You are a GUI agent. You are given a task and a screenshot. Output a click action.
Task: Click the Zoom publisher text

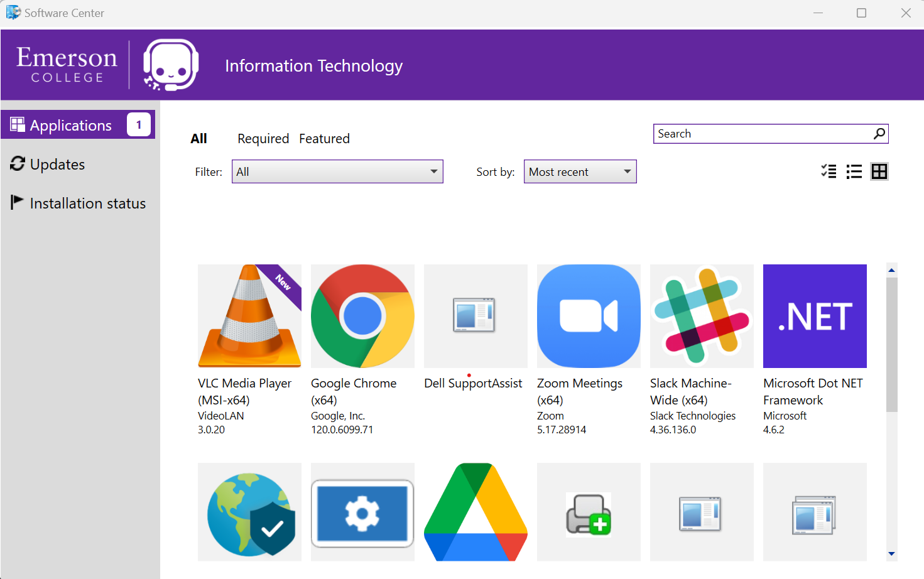tap(550, 416)
